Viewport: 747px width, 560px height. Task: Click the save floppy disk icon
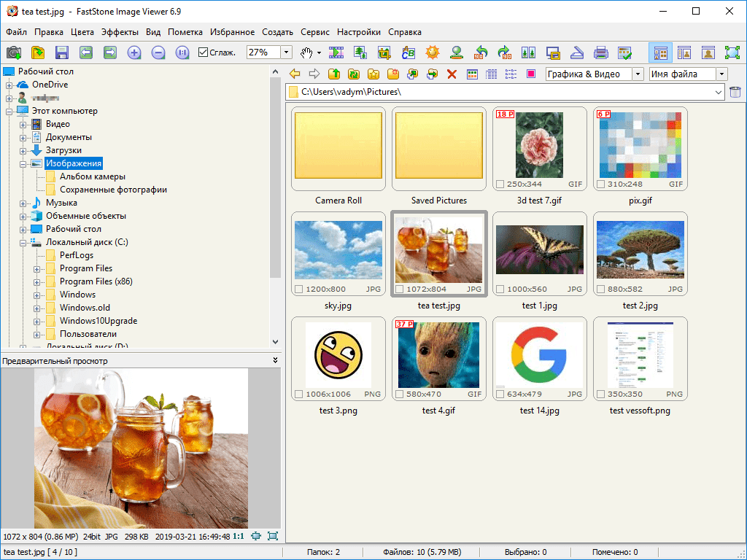pyautogui.click(x=62, y=52)
